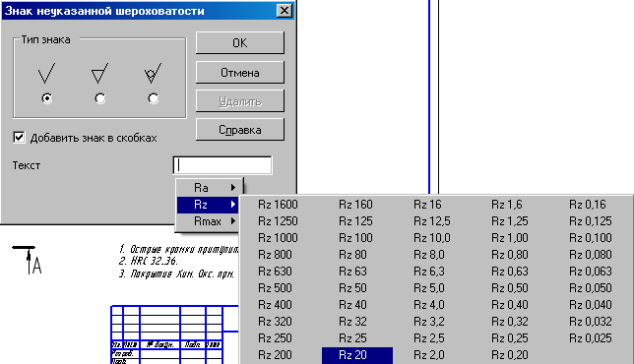Click the OK button

pos(240,43)
